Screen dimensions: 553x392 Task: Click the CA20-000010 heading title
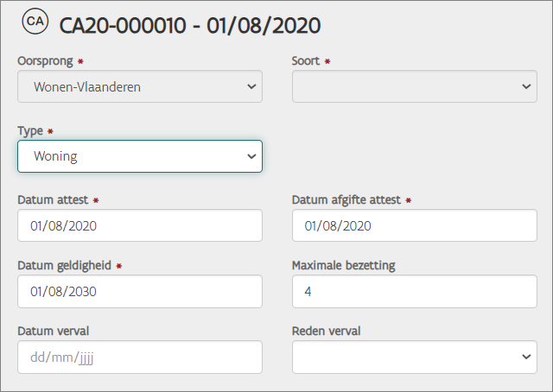point(190,25)
